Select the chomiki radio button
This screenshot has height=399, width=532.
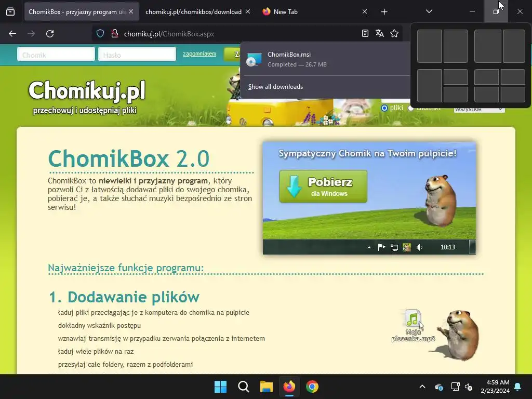pos(411,108)
